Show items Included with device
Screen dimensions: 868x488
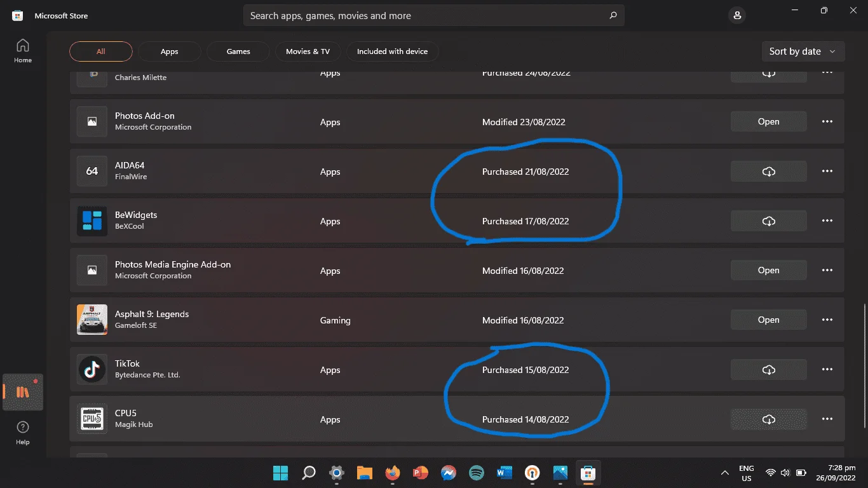[392, 51]
